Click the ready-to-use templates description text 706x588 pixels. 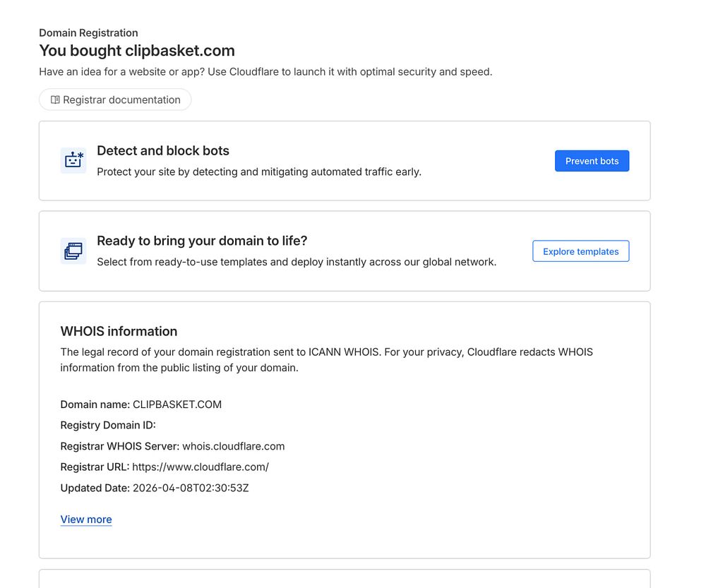click(297, 262)
